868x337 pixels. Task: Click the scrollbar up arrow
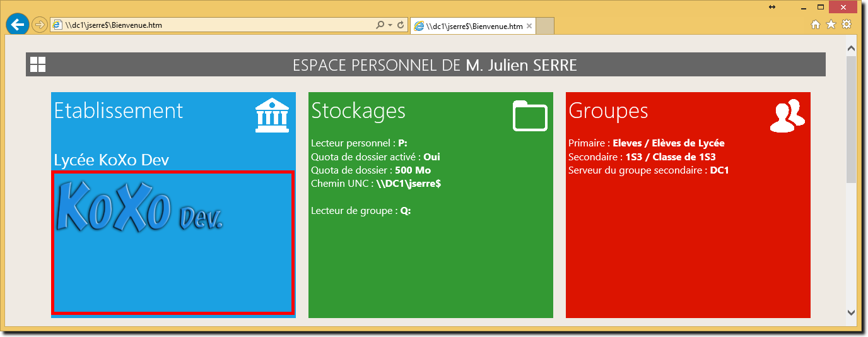click(x=851, y=49)
